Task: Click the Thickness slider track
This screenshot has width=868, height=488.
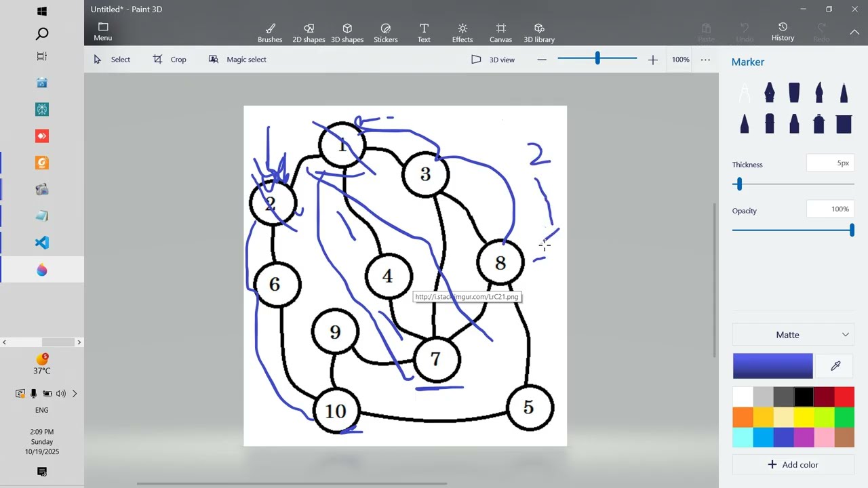Action: click(793, 184)
